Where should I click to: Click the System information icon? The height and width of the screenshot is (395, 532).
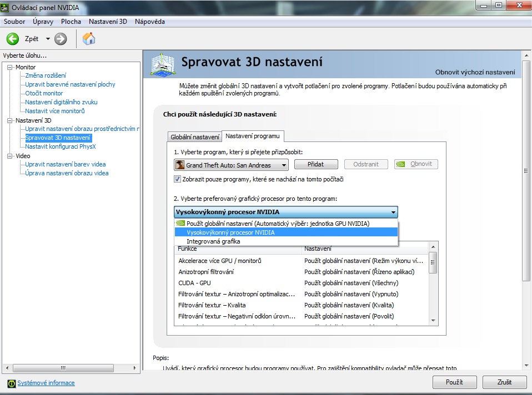point(12,383)
